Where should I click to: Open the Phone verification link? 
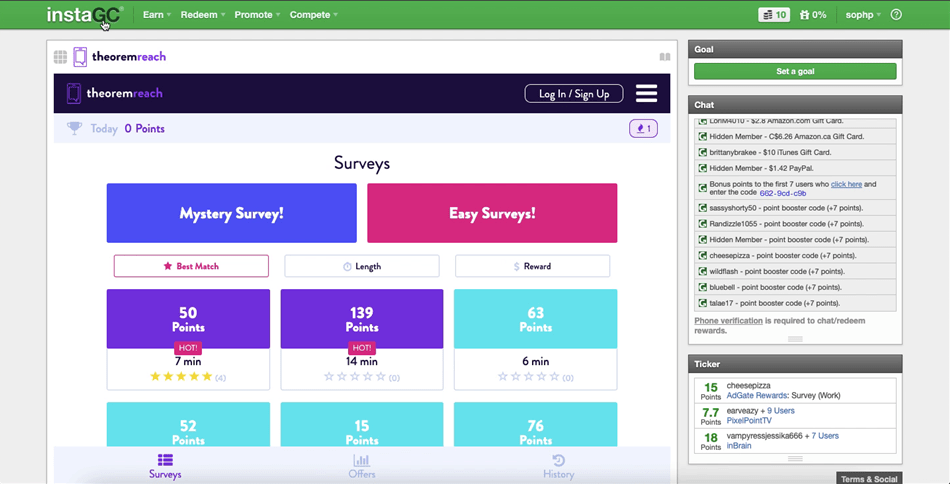728,320
